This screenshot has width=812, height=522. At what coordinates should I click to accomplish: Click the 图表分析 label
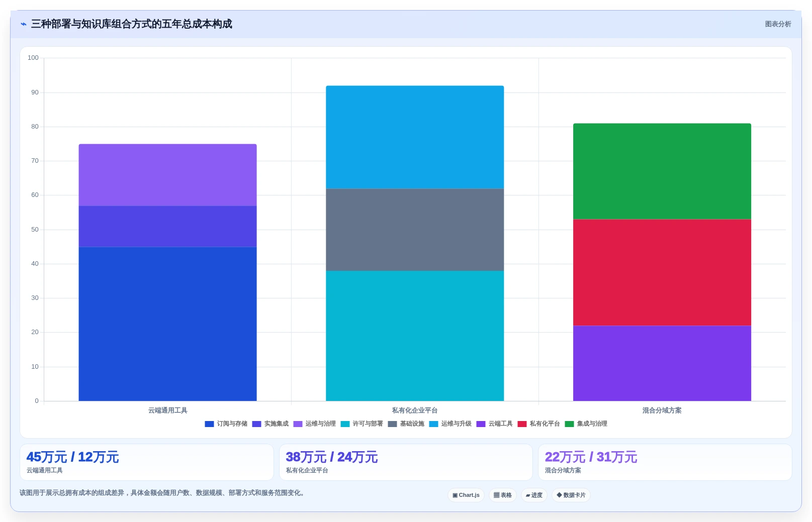pyautogui.click(x=778, y=24)
